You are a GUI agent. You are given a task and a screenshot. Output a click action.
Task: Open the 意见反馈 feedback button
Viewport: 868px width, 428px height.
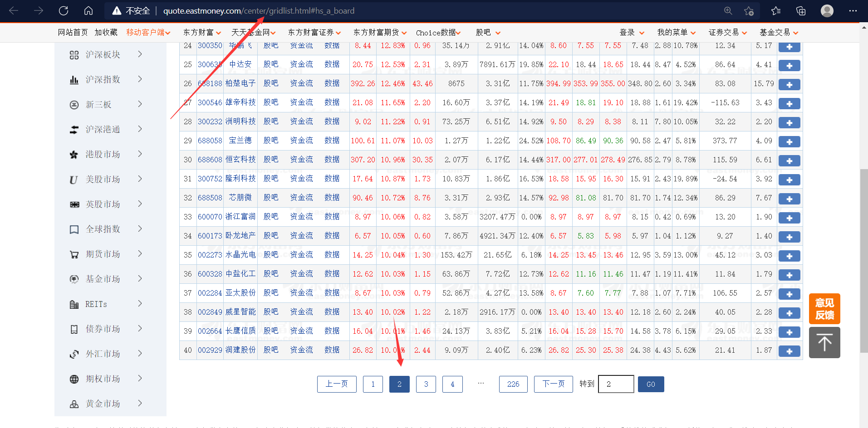click(824, 309)
